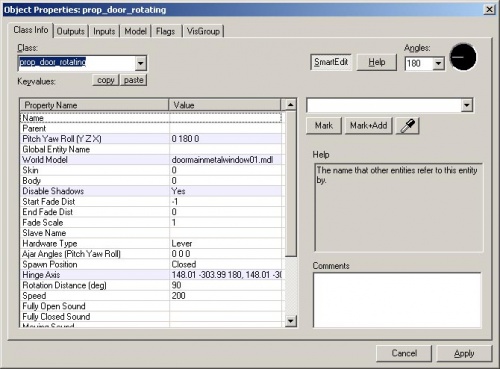This screenshot has width=500, height=369.
Task: Select the Parent property row
Action: pos(151,128)
